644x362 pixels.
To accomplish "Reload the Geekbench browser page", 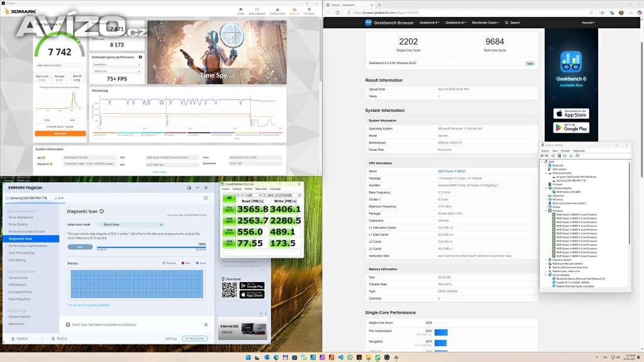I will click(338, 13).
